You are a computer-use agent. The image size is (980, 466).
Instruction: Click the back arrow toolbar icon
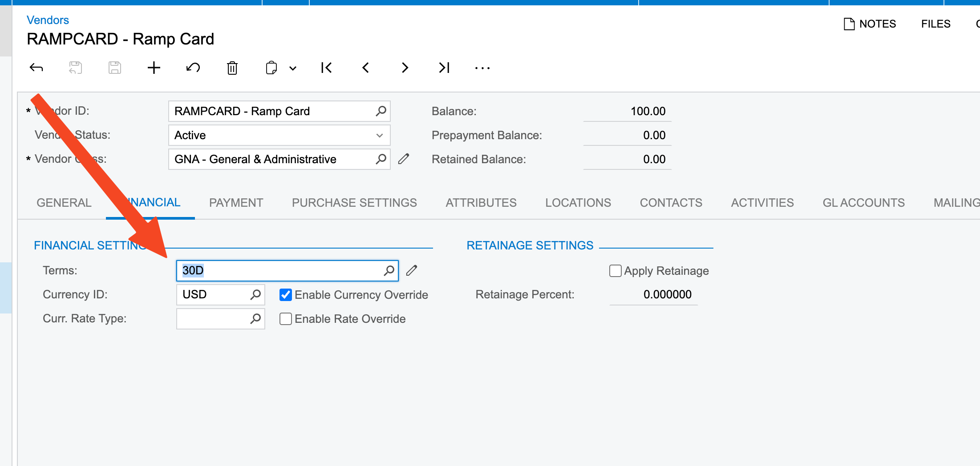point(36,68)
